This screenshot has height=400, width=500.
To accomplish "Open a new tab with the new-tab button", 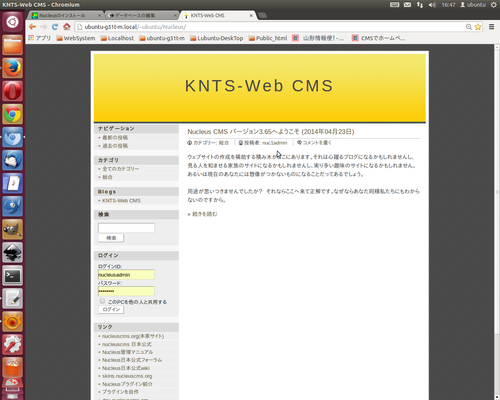I will coord(262,15).
